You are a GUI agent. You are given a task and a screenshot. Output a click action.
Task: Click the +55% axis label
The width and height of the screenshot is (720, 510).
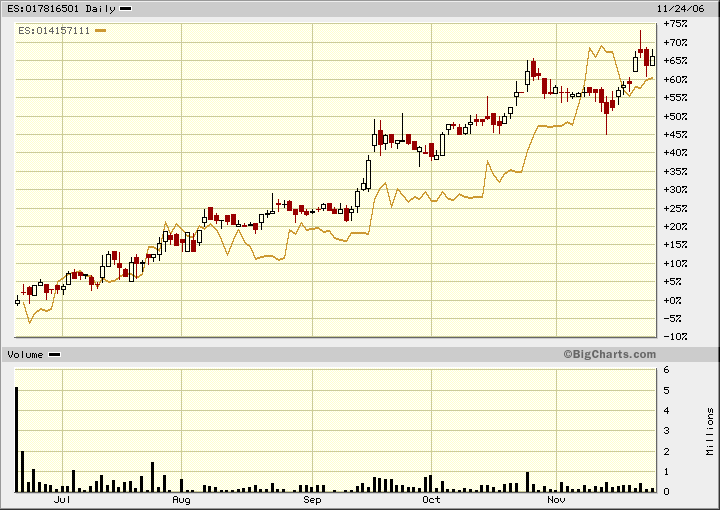[x=675, y=97]
